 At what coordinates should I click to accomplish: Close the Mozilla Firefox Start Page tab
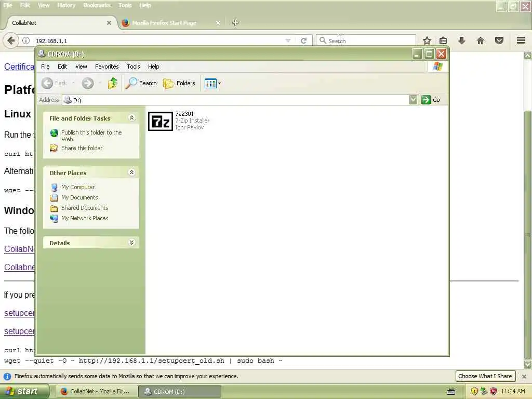pos(218,23)
